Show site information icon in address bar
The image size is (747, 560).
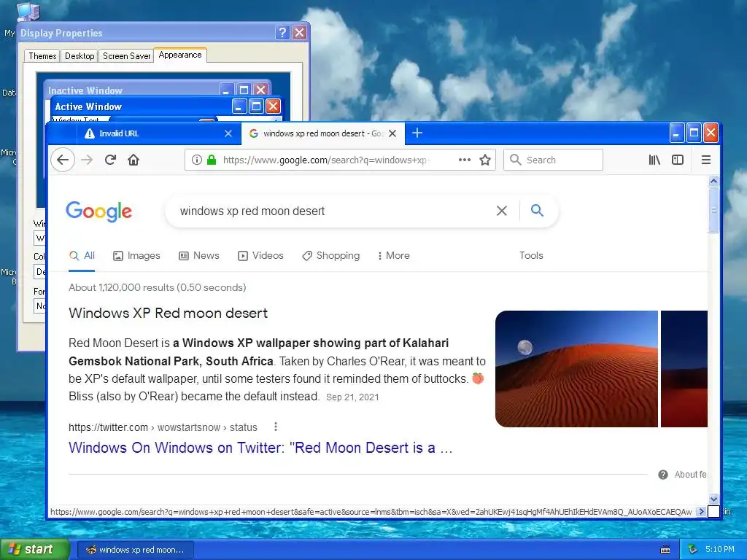pos(197,160)
